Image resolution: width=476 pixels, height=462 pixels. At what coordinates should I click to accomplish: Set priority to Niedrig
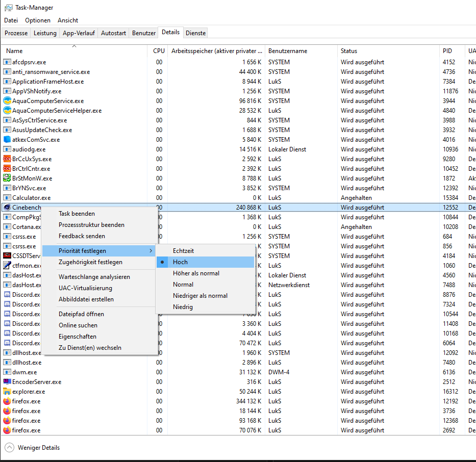tap(205, 307)
